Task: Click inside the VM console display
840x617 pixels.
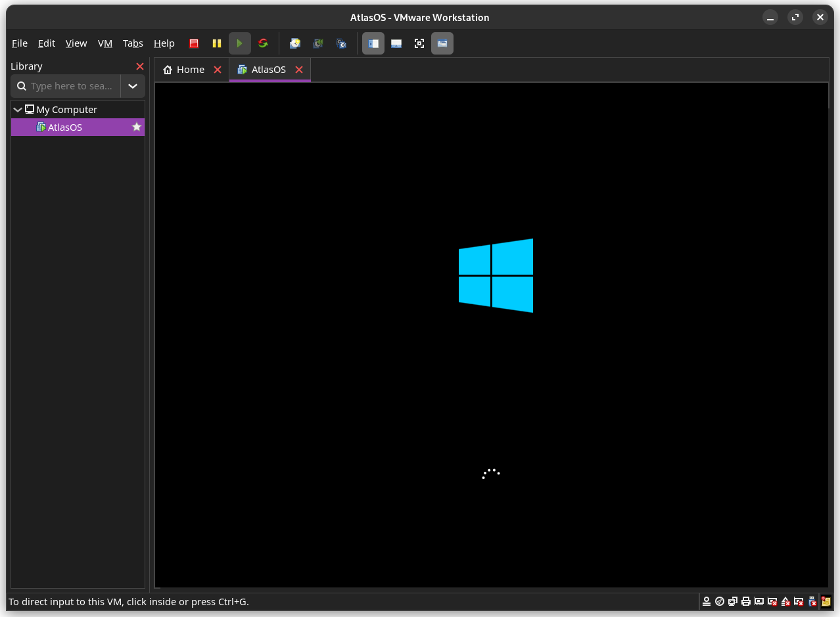Action: tap(491, 335)
